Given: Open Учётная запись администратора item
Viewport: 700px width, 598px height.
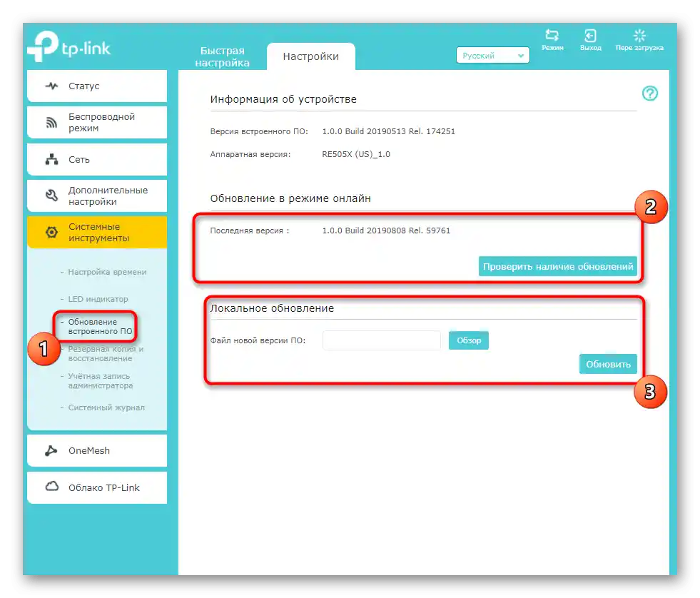Looking at the screenshot, I should click(101, 381).
